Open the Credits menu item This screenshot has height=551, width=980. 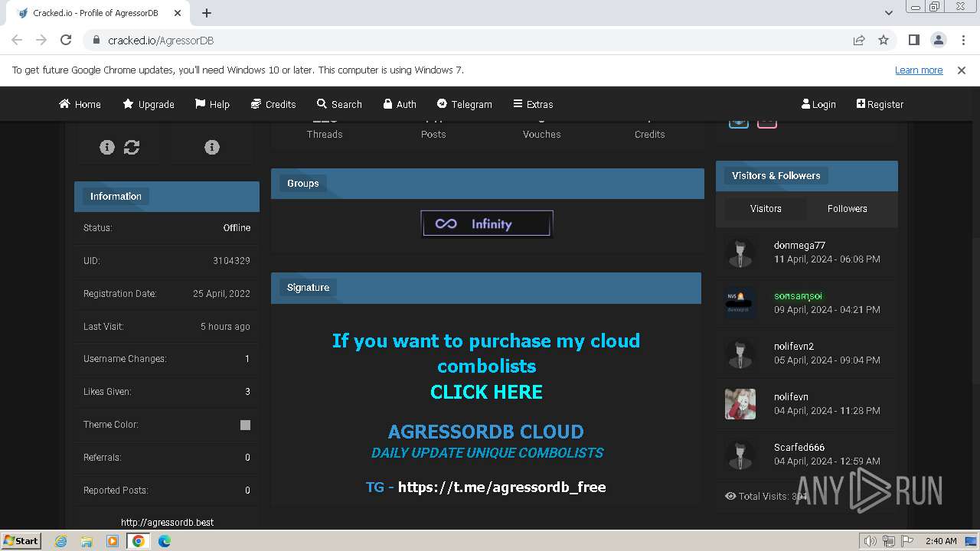click(273, 104)
